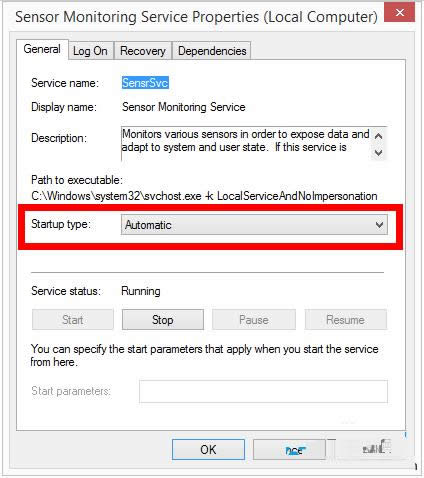Close the Sensor Monitoring Service Properties dialog
This screenshot has height=478, width=424.
pyautogui.click(x=399, y=13)
